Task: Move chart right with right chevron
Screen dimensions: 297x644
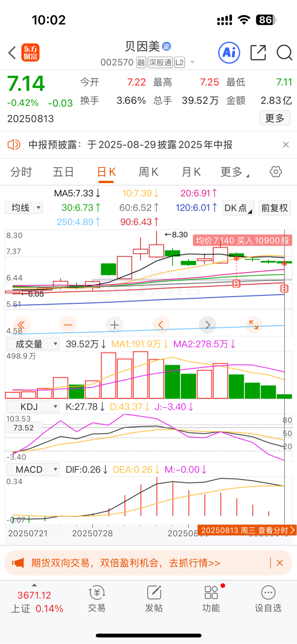Action: click(208, 325)
